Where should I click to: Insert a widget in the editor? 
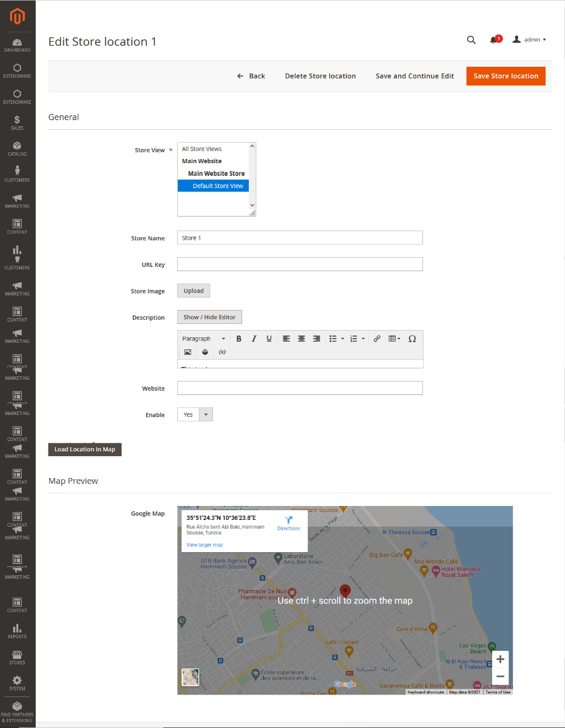click(x=205, y=352)
